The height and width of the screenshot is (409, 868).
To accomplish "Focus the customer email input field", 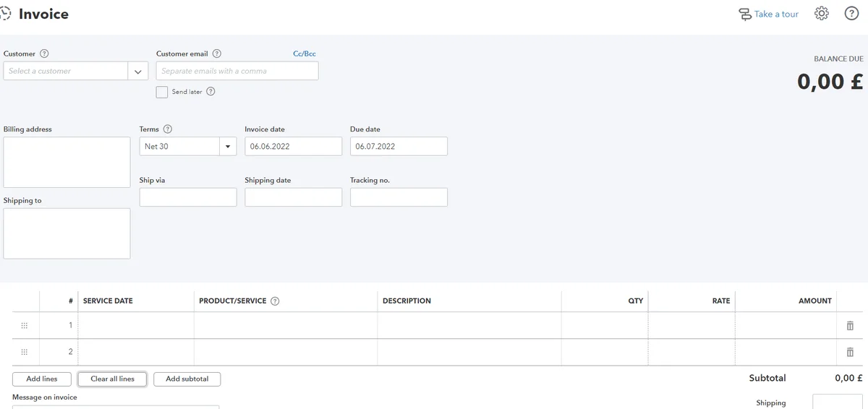I will coord(237,71).
